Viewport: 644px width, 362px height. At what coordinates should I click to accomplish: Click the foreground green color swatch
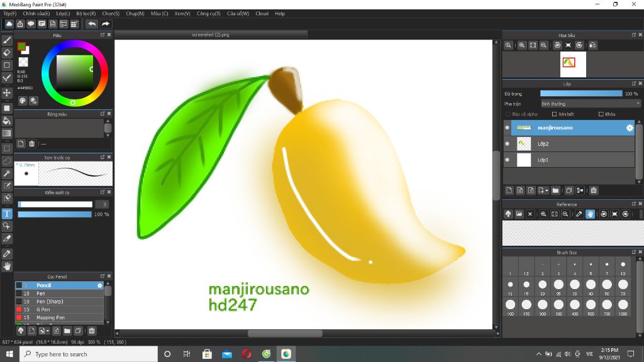pos(21,47)
